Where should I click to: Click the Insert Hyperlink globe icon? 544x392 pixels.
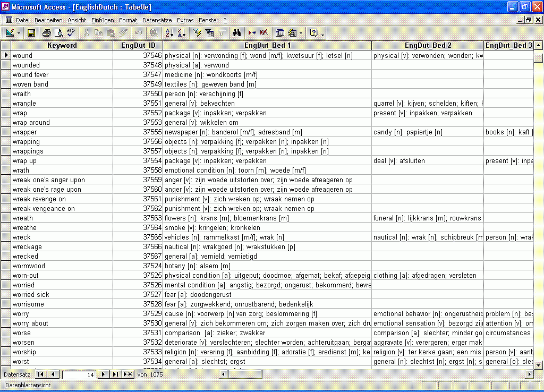pyautogui.click(x=154, y=33)
